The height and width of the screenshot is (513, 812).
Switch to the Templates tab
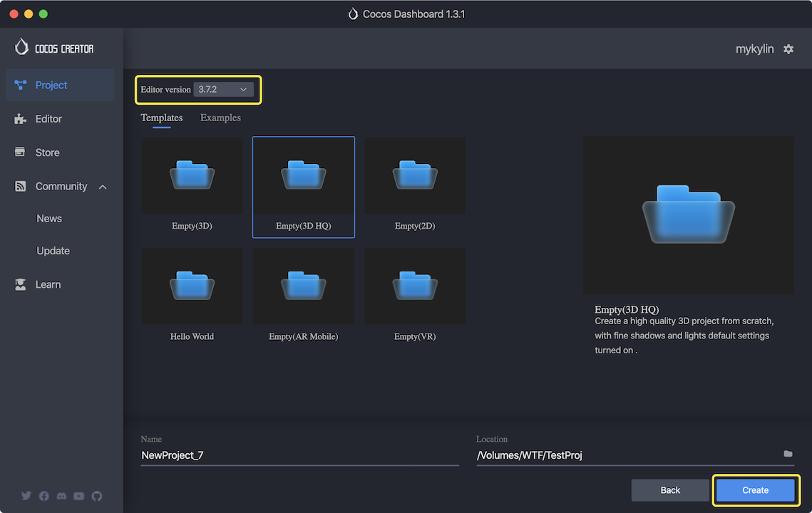click(x=161, y=118)
